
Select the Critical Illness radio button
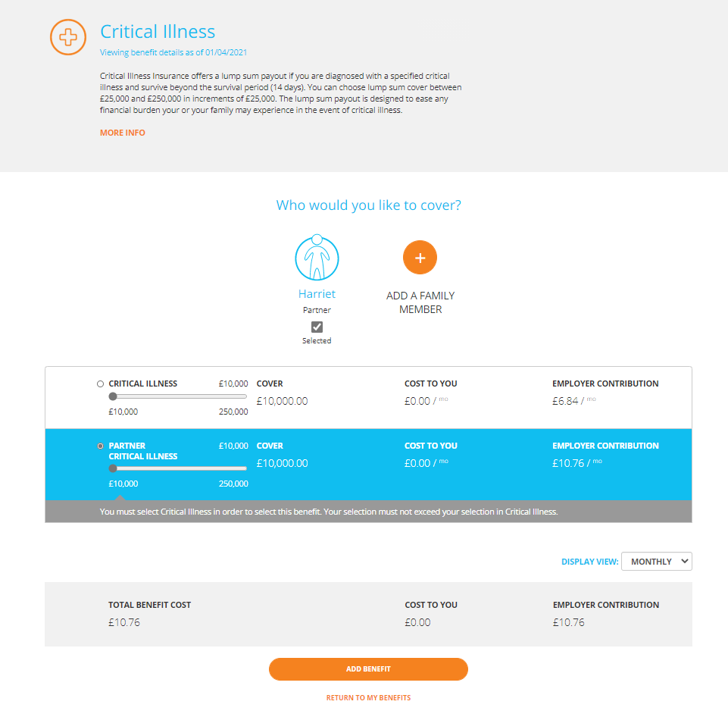pyautogui.click(x=100, y=384)
